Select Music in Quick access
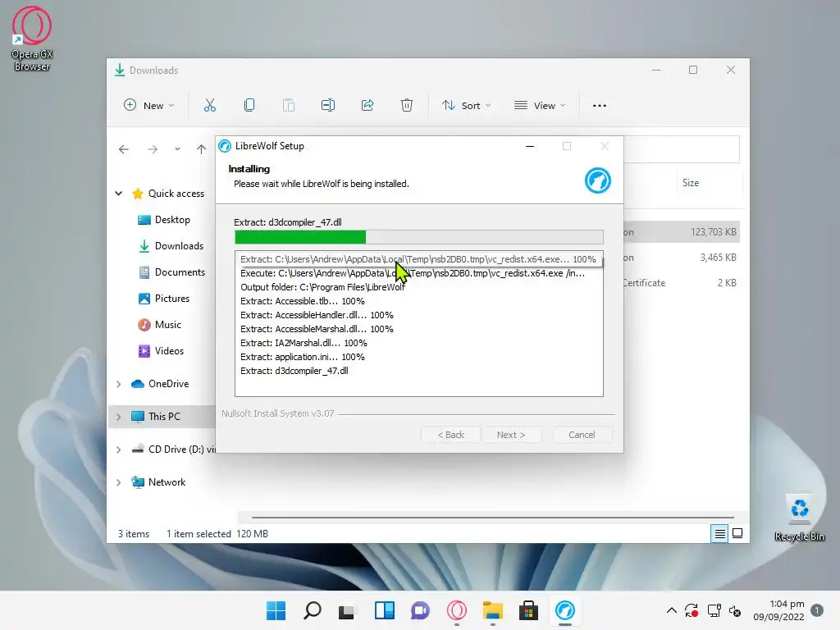 (x=160, y=325)
